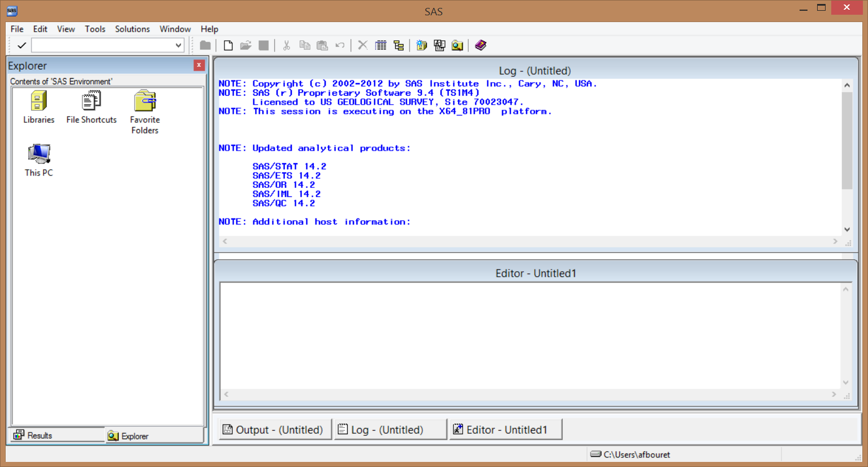868x467 pixels.
Task: Click the Explorer magnifier folder toolbar icon
Action: [457, 45]
